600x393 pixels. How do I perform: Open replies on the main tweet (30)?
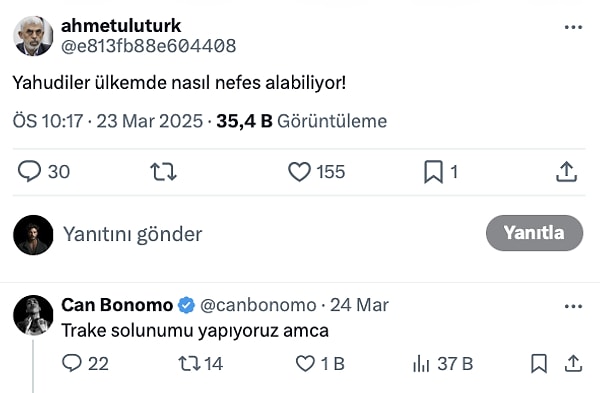pyautogui.click(x=43, y=171)
